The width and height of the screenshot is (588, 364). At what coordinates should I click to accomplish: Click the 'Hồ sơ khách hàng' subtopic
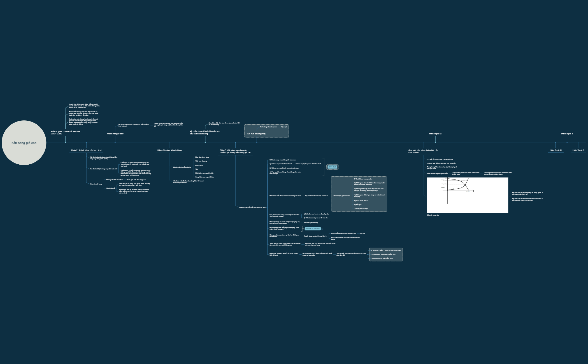[x=96, y=184]
